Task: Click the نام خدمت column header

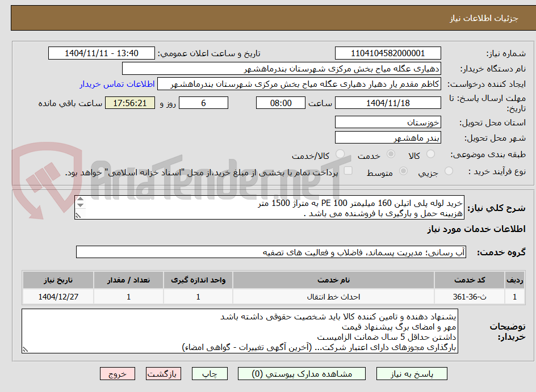Action: click(x=334, y=280)
